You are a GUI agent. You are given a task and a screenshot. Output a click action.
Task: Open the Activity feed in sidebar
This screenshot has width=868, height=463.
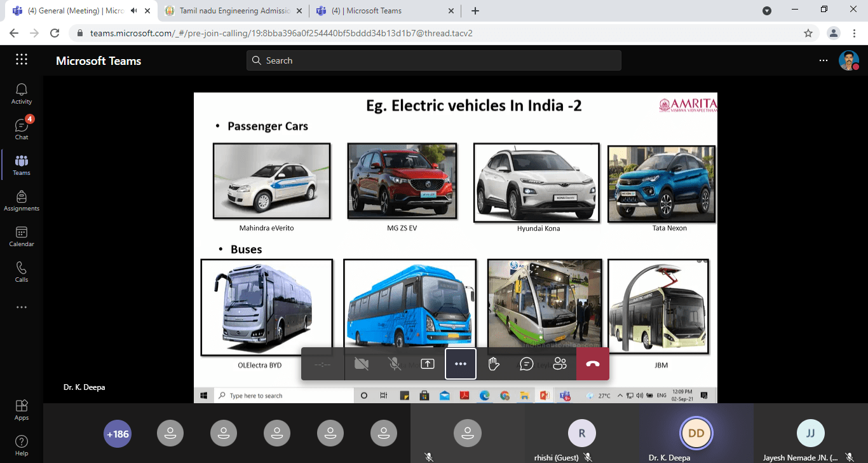21,93
